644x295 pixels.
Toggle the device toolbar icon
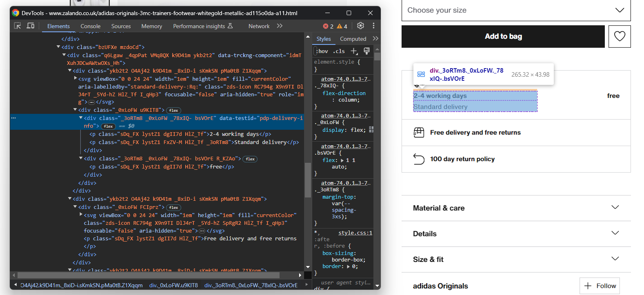click(31, 26)
